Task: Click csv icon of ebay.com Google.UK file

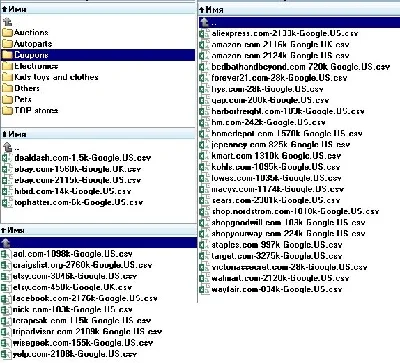Action: click(6, 169)
